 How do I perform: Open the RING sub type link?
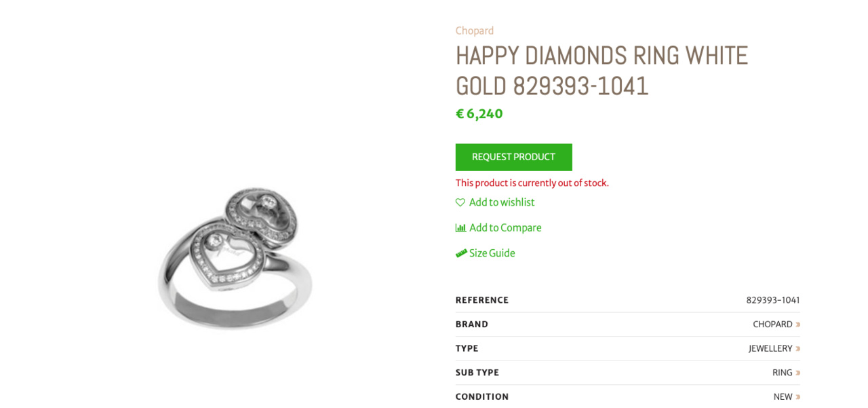pyautogui.click(x=782, y=373)
